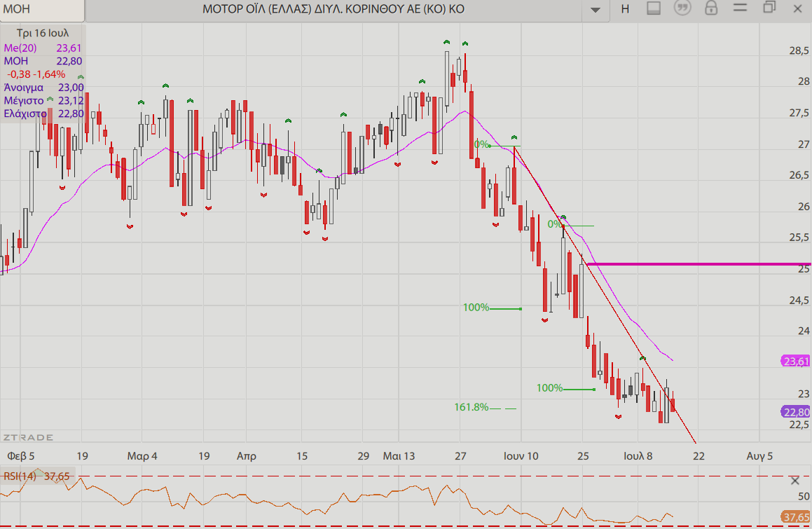812x529 pixels.
Task: Click the purple 22,80 last price tag
Action: (x=795, y=412)
